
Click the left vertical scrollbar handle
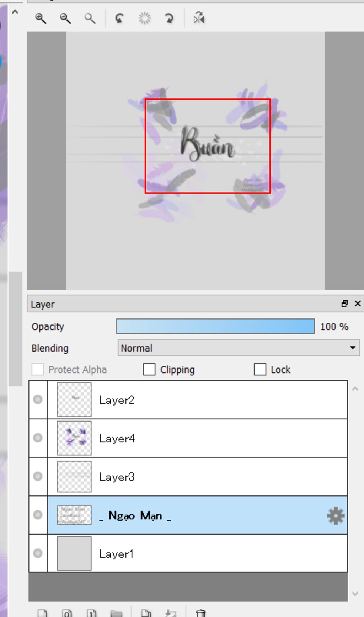coord(15,328)
